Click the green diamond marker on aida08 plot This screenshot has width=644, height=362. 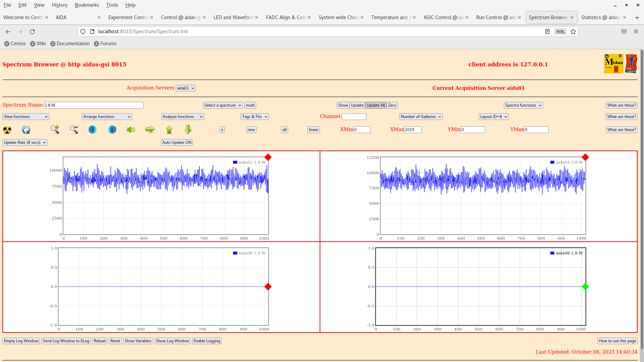coord(585,287)
